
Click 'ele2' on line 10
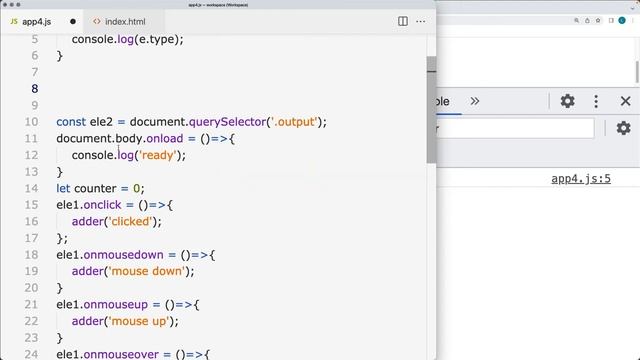101,122
